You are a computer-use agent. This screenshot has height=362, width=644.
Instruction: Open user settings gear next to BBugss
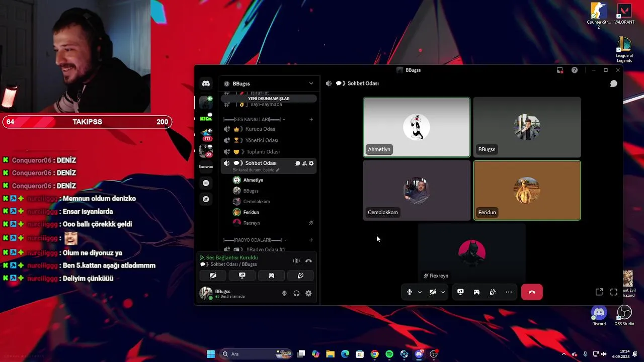308,294
